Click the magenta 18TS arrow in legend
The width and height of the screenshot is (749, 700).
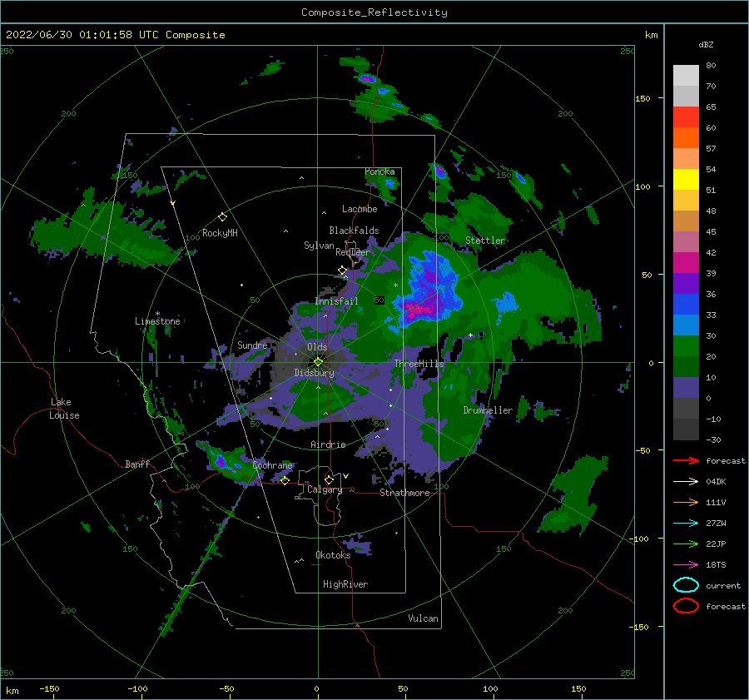[686, 565]
